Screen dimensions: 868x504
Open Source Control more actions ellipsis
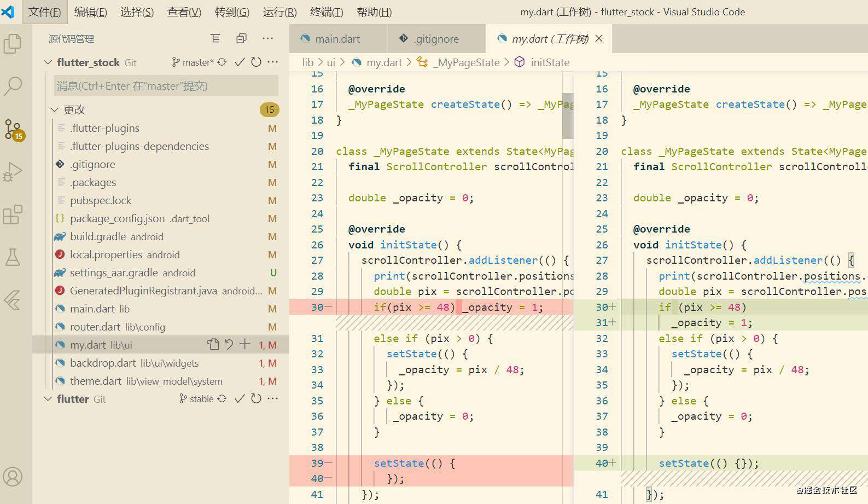[x=267, y=38]
